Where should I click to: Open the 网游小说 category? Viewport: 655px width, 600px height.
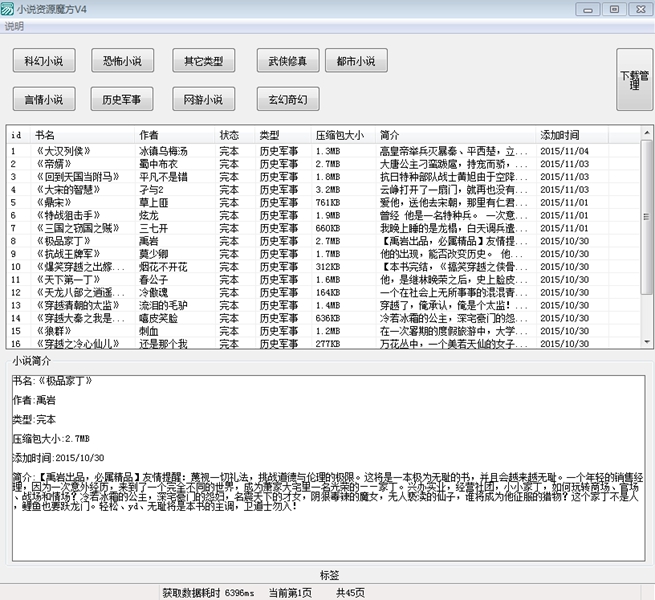coord(203,99)
